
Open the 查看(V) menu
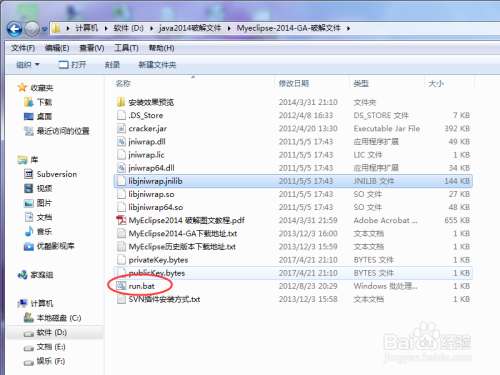[x=92, y=48]
